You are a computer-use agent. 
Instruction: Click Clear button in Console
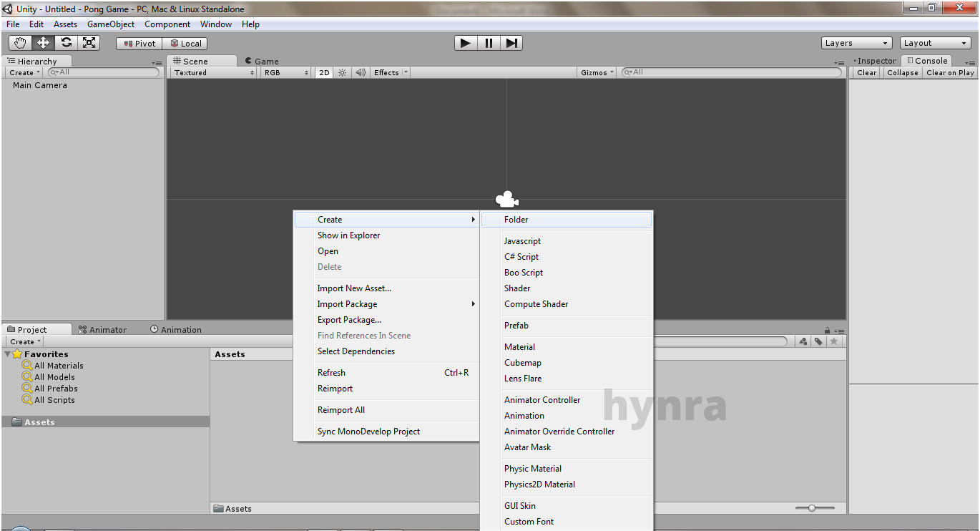[866, 72]
